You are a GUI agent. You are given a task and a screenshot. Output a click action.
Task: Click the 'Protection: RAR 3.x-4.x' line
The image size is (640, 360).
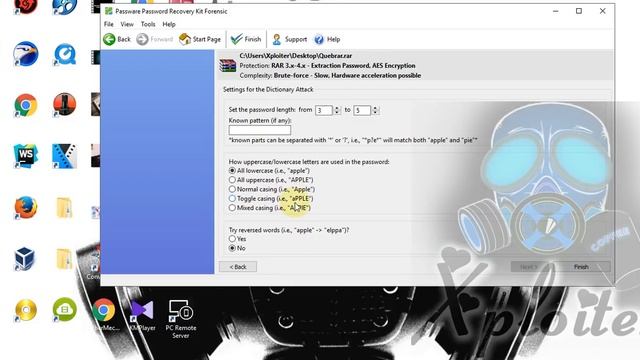pyautogui.click(x=327, y=66)
